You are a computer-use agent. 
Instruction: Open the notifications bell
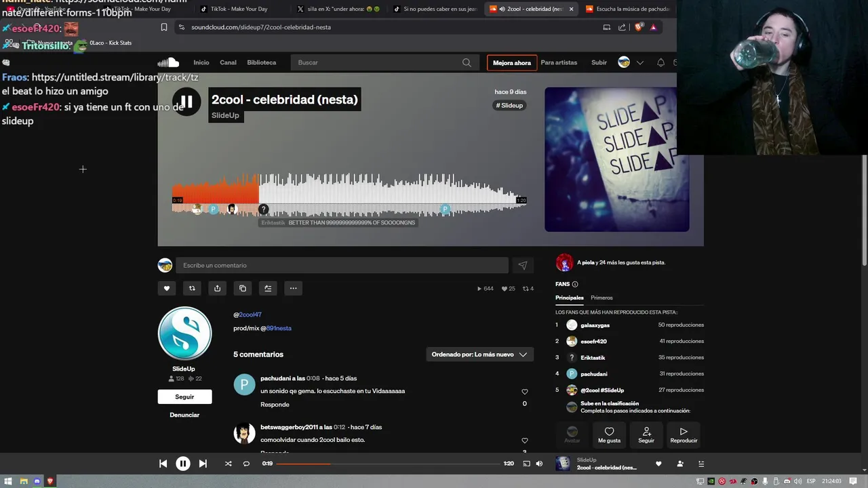coord(660,62)
